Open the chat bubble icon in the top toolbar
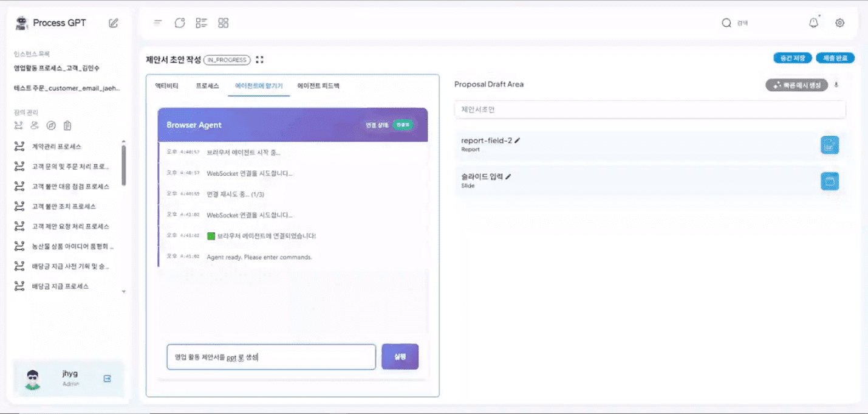 click(180, 23)
